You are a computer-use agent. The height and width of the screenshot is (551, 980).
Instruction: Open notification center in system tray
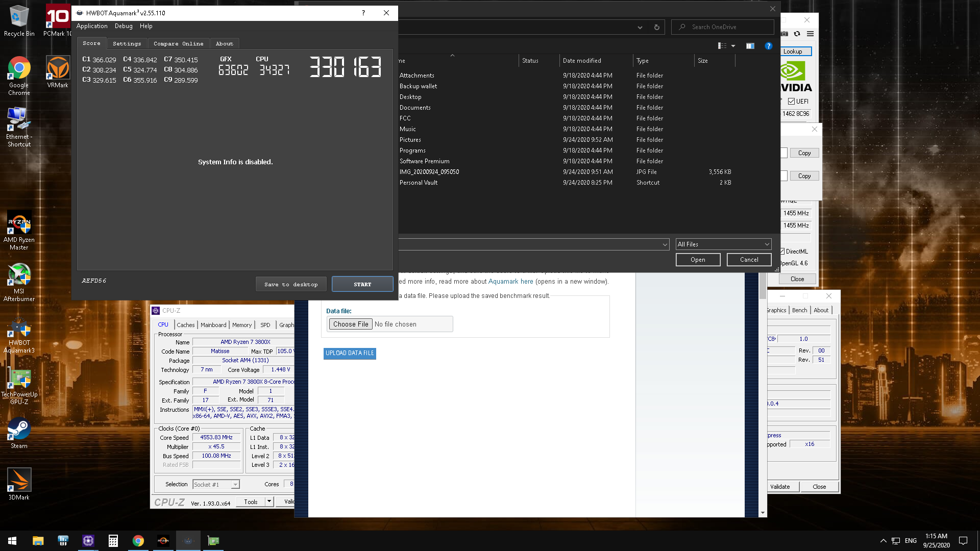[963, 541]
